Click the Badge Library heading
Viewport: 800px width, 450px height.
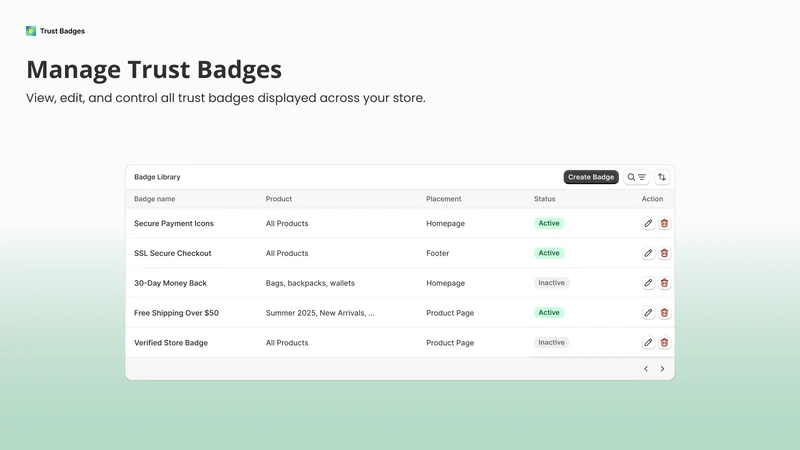tap(157, 177)
